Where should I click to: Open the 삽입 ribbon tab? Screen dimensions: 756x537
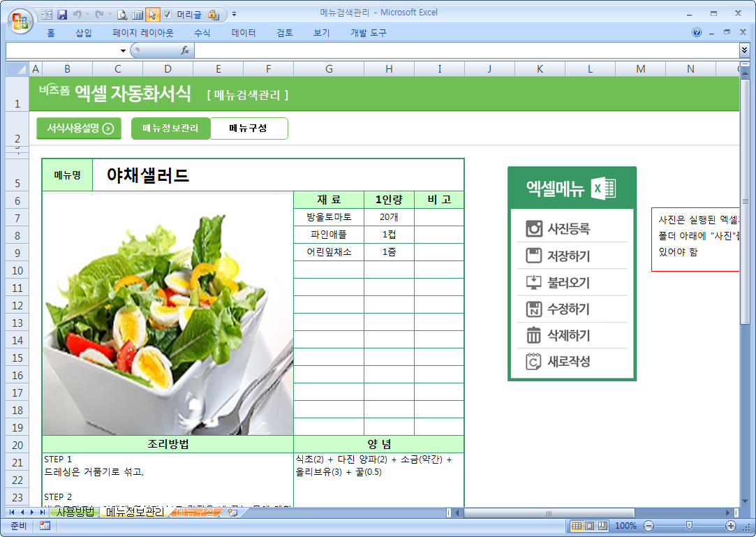point(84,33)
